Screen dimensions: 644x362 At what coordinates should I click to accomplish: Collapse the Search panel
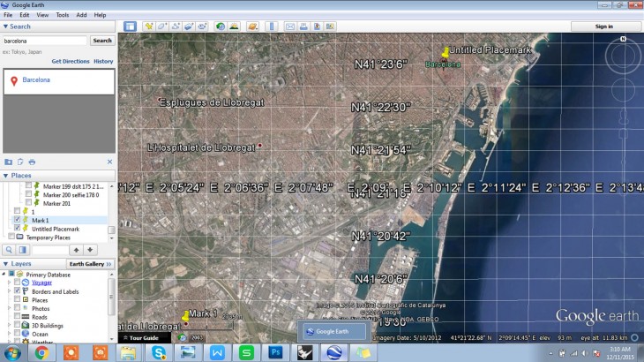5,26
